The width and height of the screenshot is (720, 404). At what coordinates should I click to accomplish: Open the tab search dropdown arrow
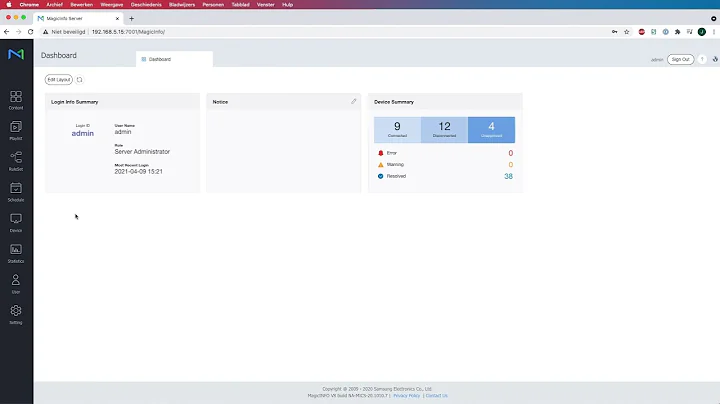pyautogui.click(x=714, y=19)
